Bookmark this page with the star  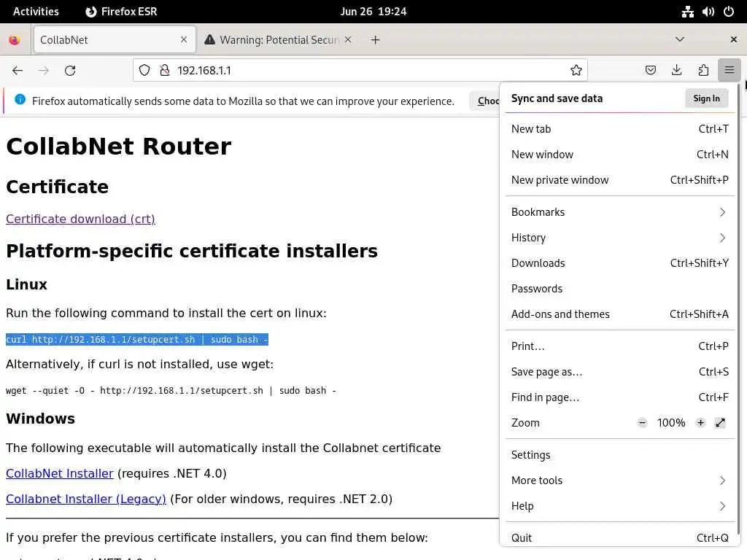pos(576,71)
